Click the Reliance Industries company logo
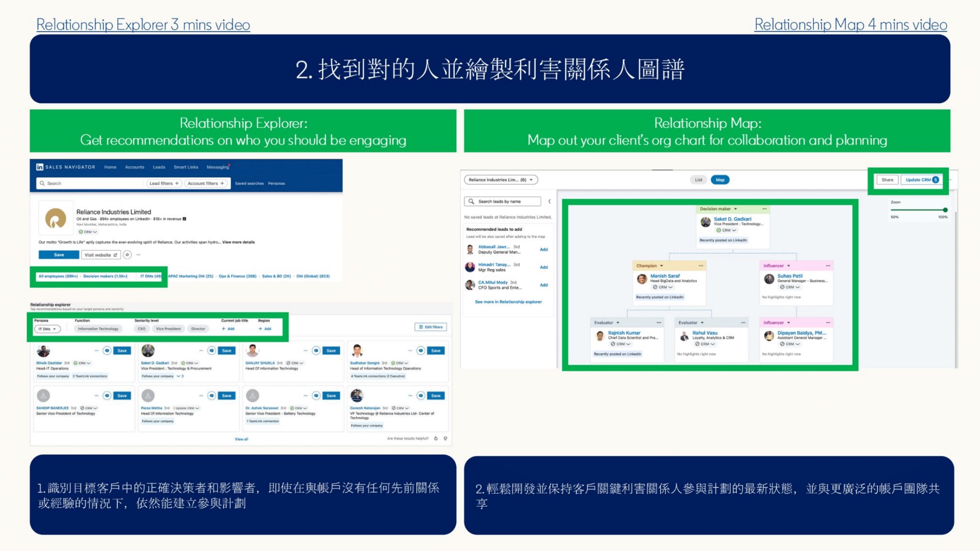Viewport: 980px width, 551px height. click(x=56, y=218)
